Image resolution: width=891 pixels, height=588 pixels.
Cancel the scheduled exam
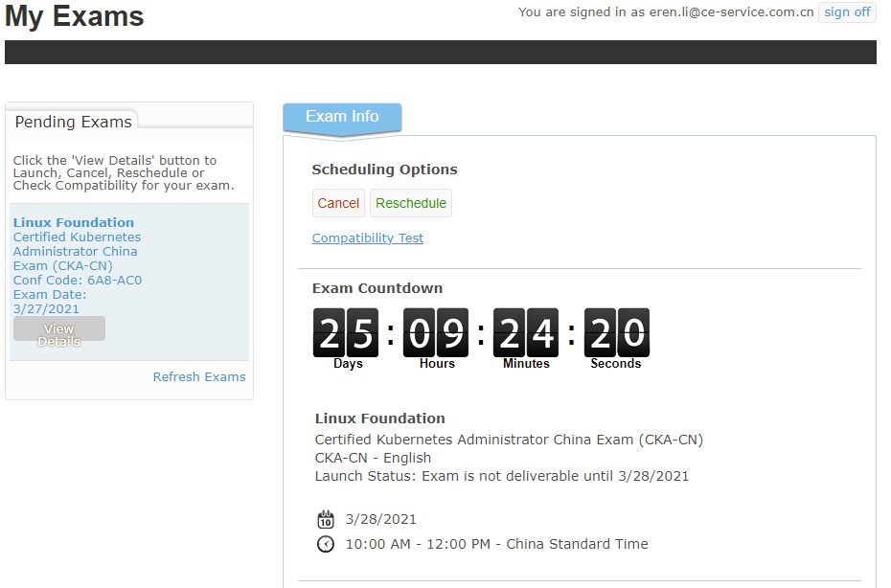(x=338, y=203)
